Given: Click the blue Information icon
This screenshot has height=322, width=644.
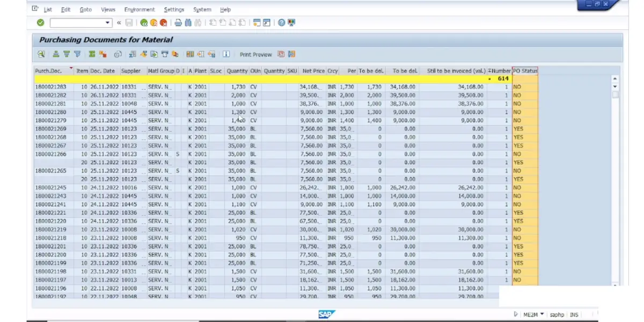Looking at the screenshot, I should (226, 54).
